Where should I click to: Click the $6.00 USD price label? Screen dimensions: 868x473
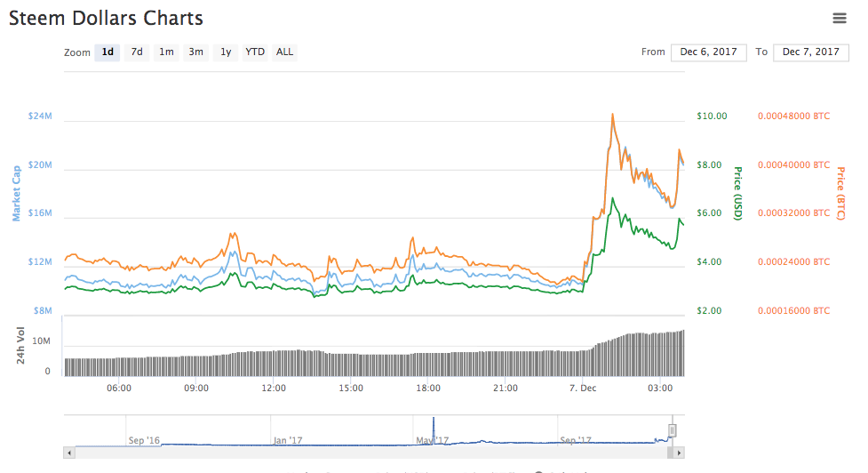709,212
